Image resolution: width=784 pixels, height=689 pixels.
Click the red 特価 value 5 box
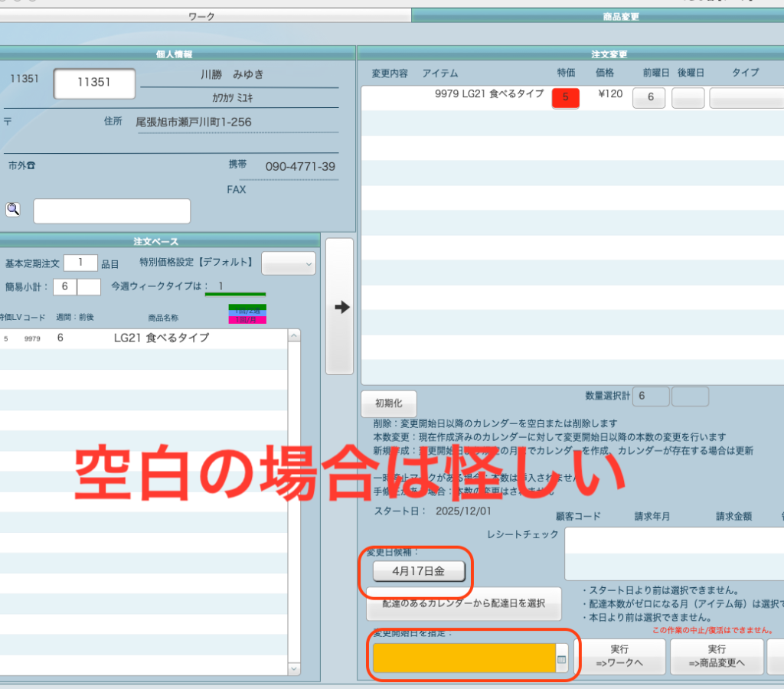point(565,97)
